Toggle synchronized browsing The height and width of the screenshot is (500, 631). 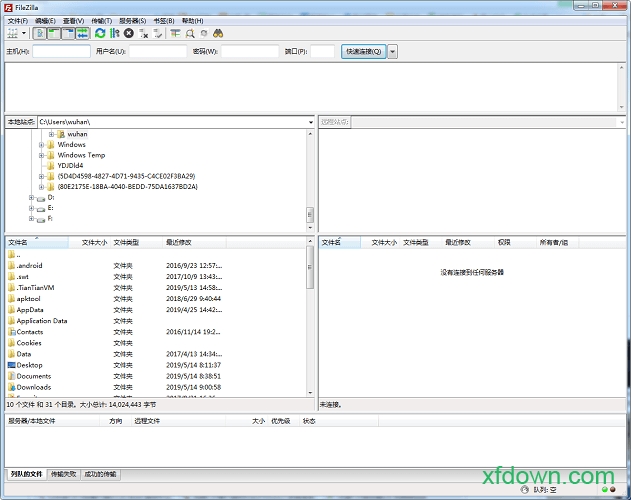point(204,33)
